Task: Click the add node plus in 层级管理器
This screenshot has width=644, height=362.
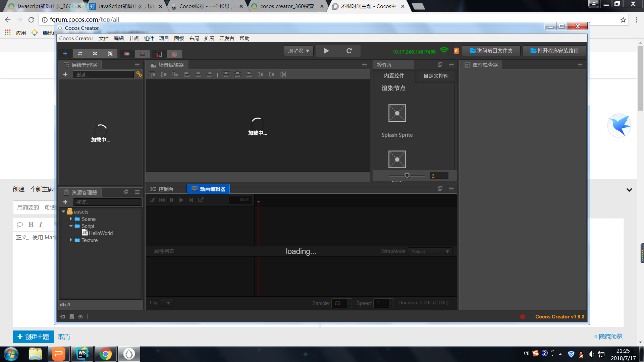Action: [x=65, y=74]
